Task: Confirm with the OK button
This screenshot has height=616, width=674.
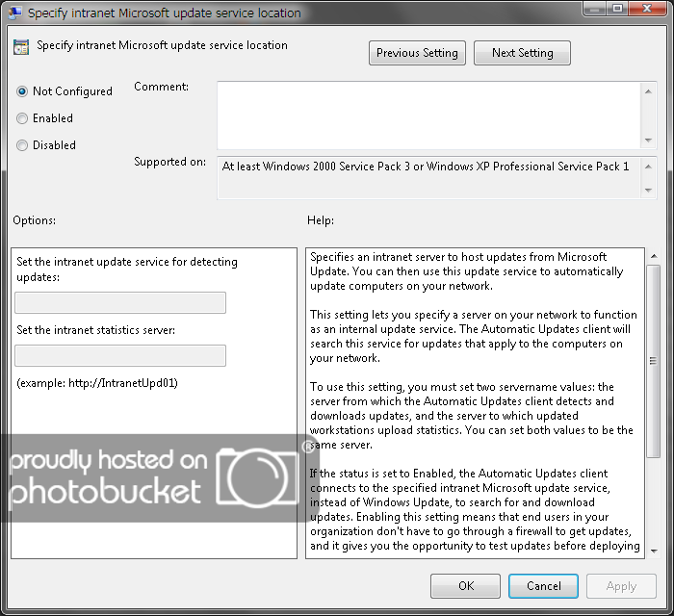Action: click(x=465, y=586)
